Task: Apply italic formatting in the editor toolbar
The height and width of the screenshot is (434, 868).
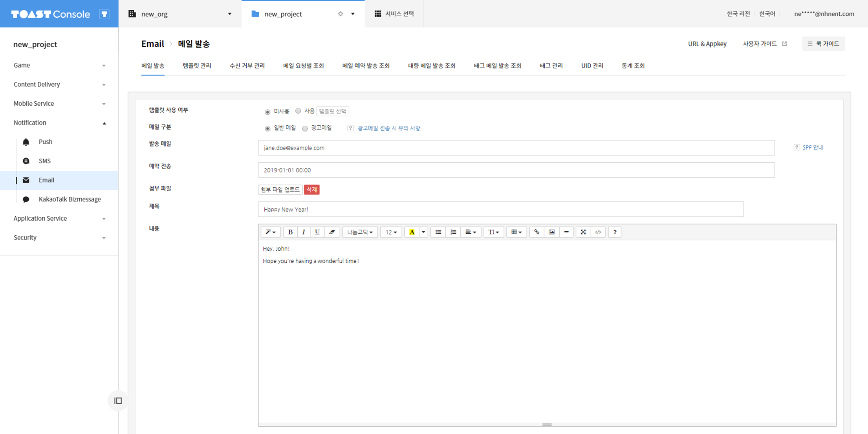Action: point(304,232)
